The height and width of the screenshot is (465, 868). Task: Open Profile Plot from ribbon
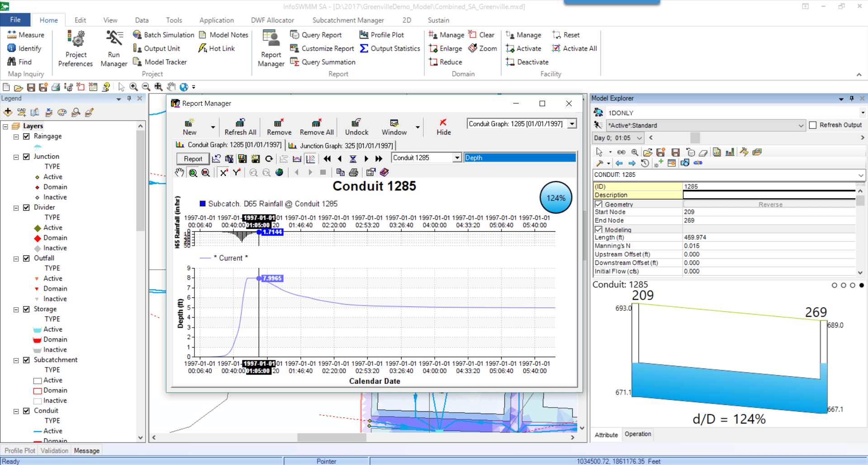[x=381, y=35]
